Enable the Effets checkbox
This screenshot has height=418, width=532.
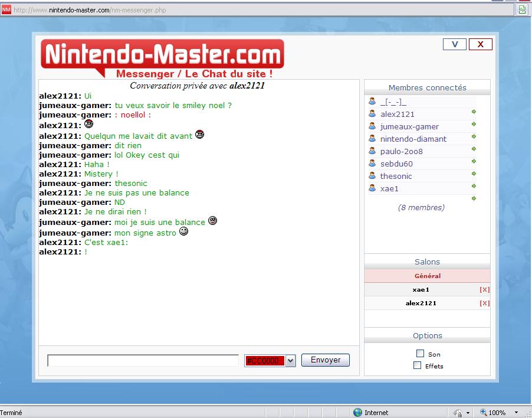[418, 365]
